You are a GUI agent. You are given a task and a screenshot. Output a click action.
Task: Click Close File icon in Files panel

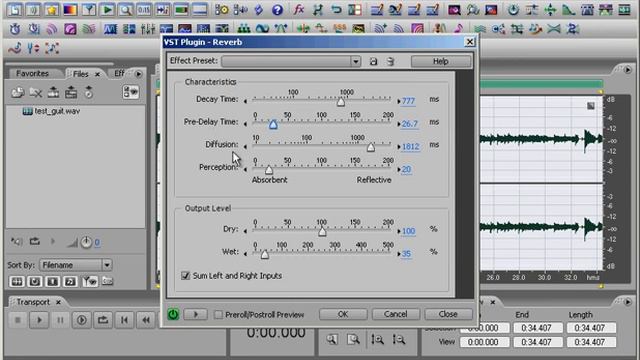tap(36, 93)
